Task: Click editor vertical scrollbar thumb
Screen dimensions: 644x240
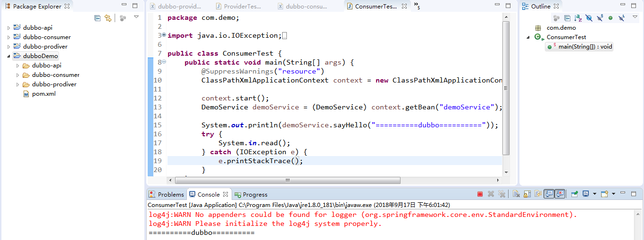Action: pos(506,88)
